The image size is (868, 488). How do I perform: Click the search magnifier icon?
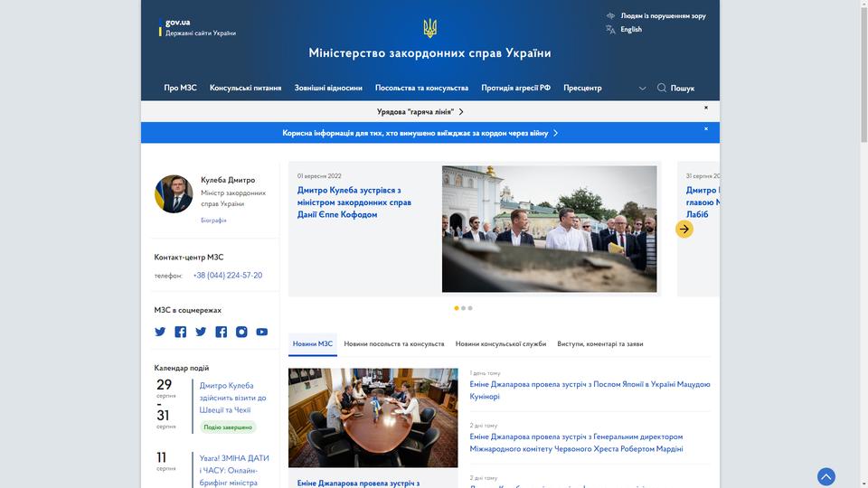pyautogui.click(x=662, y=88)
